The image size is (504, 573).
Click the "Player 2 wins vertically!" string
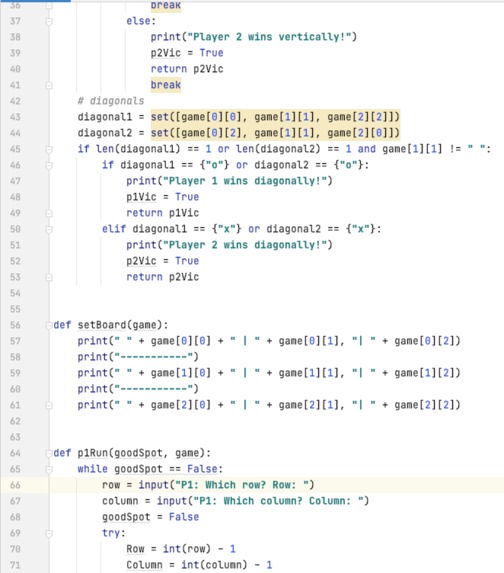pyautogui.click(x=269, y=37)
